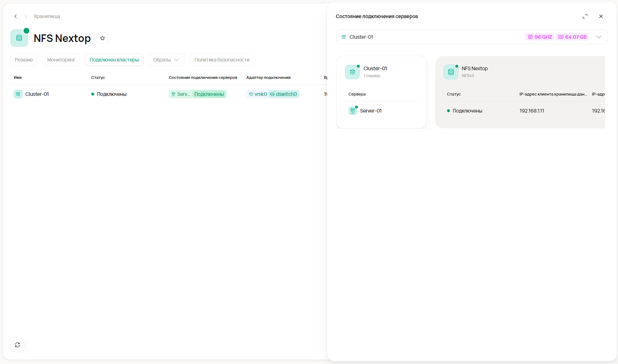Click the back navigation arrow
The width and height of the screenshot is (618, 364).
coord(16,16)
